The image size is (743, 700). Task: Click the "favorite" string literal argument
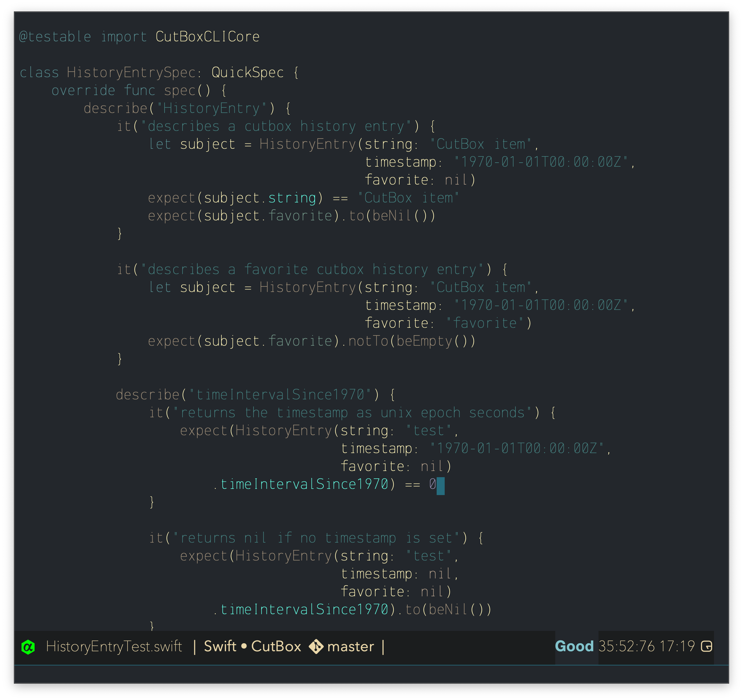pos(485,323)
